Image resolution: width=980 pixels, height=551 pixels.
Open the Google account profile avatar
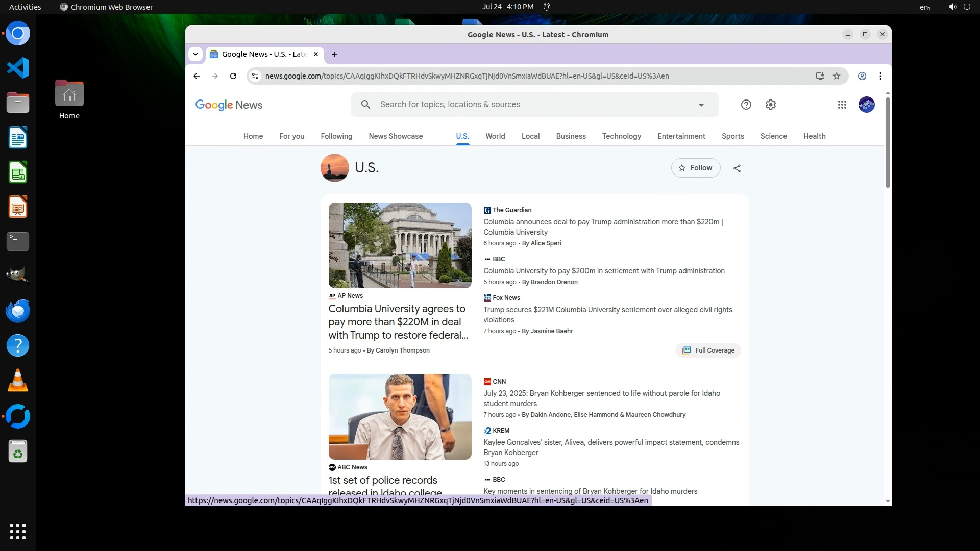click(x=866, y=105)
